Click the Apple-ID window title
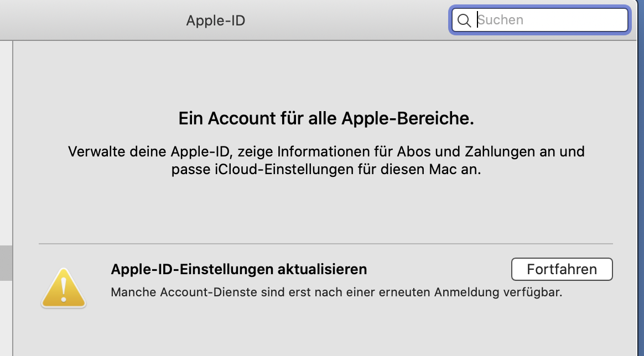Viewport: 644px width, 356px height. coord(215,20)
